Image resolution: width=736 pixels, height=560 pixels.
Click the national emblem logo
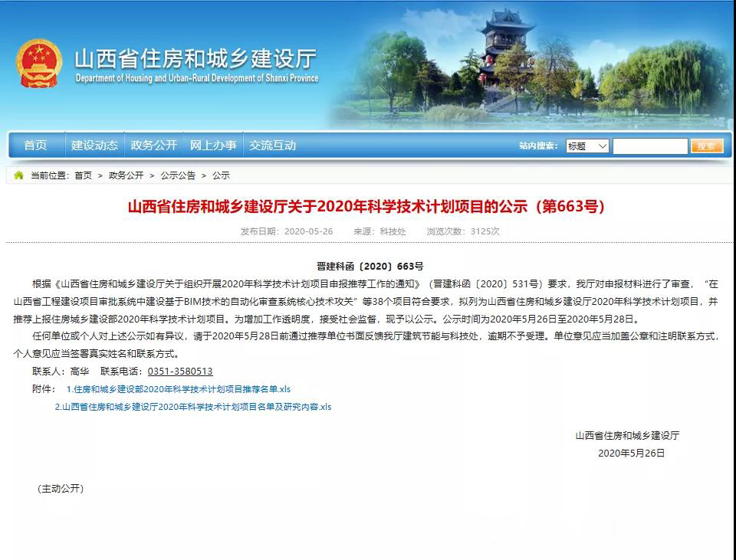click(x=40, y=64)
